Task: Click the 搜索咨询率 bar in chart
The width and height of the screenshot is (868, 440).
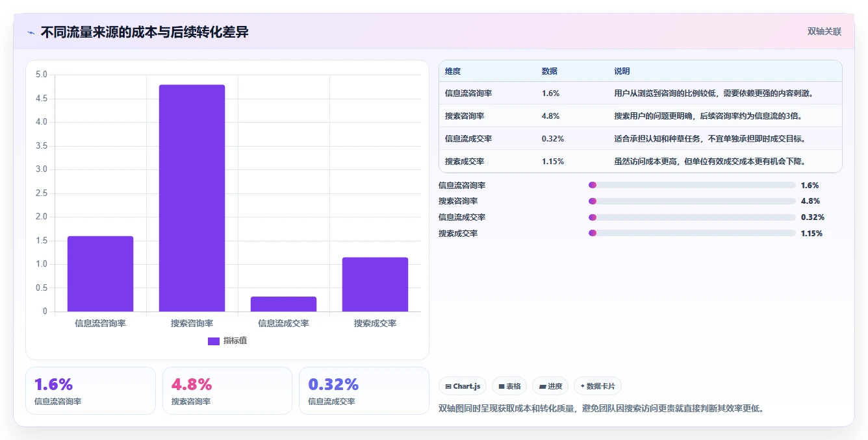Action: 192,198
